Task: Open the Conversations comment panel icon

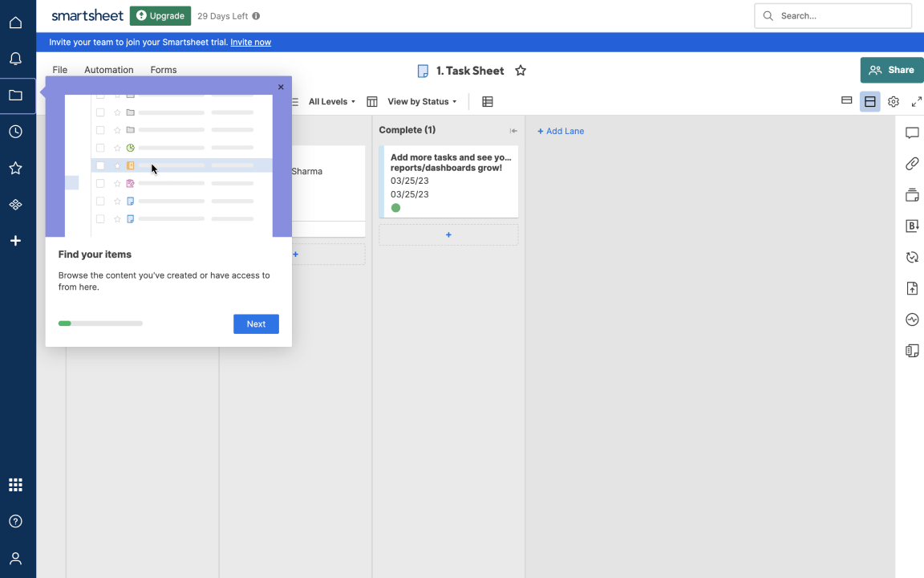Action: pyautogui.click(x=912, y=132)
